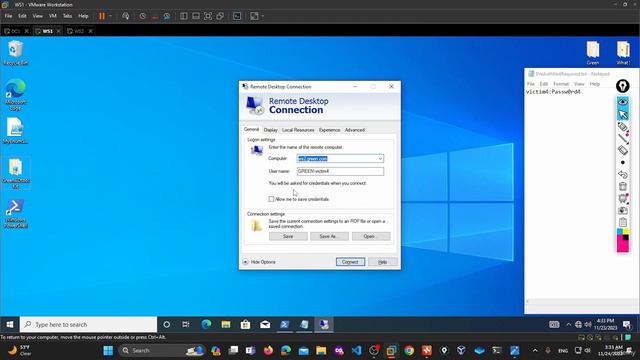Viewport: 640px width, 360px height.
Task: Select the Windows PowerShell desktop shortcut
Action: click(16, 213)
